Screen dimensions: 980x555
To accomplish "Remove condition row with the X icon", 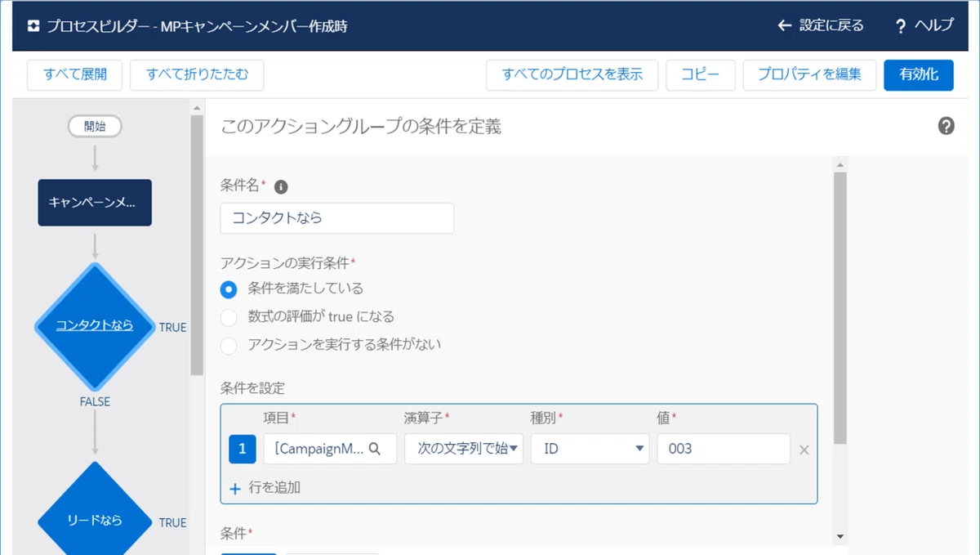I will click(x=804, y=450).
